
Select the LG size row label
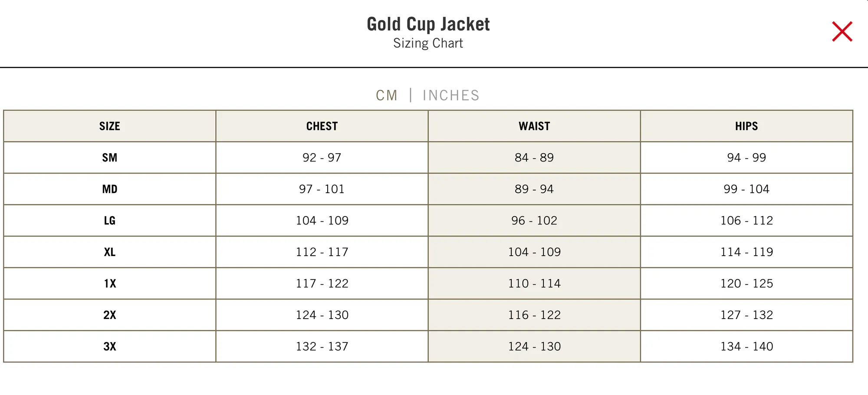coord(110,221)
